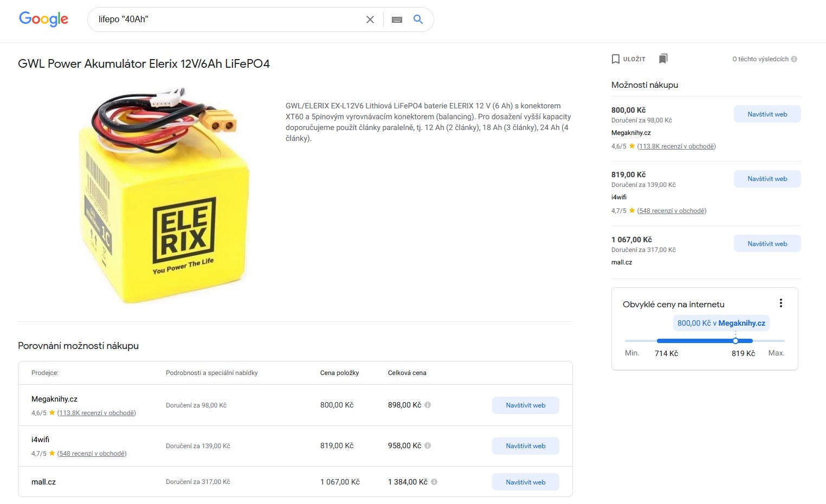
Task: Open 548 reviews link in sidebar
Action: (x=672, y=211)
